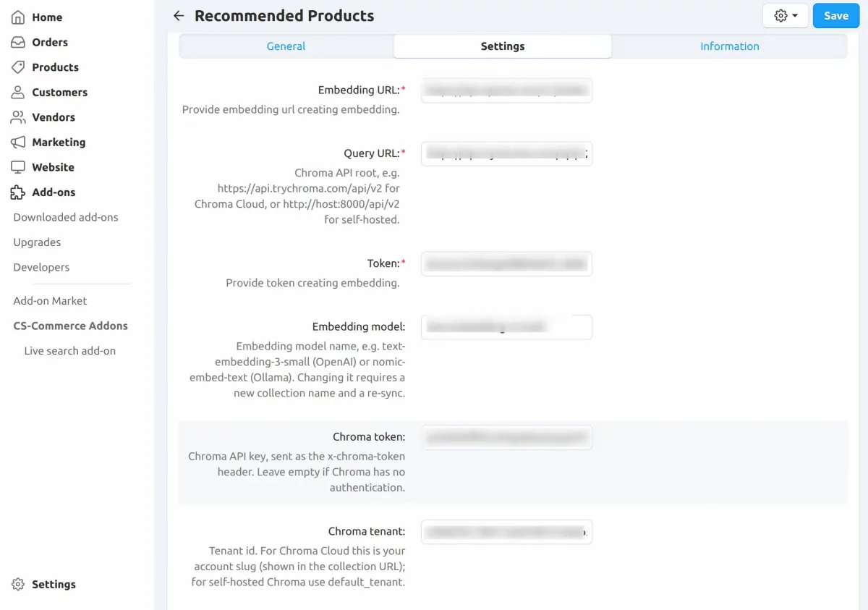The height and width of the screenshot is (610, 868).
Task: Click the "Embedding URL:" label
Action: pyautogui.click(x=359, y=90)
